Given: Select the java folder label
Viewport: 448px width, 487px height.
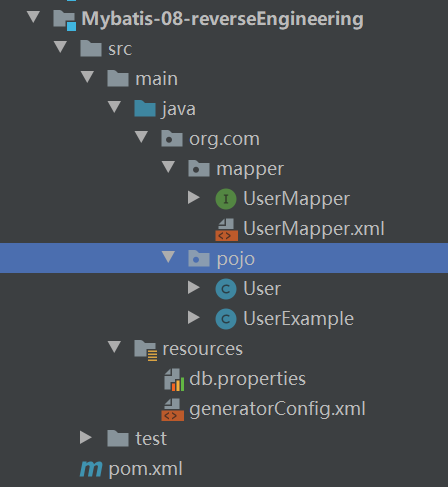Looking at the screenshot, I should coord(179,109).
